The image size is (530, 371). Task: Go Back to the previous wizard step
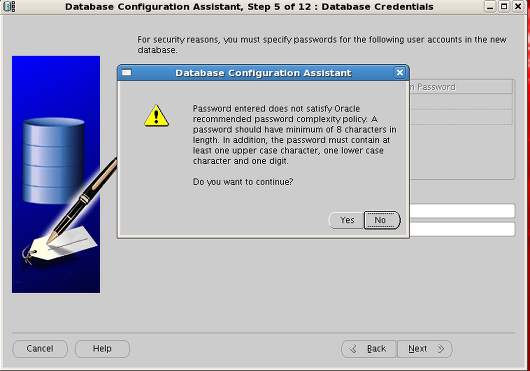coord(369,349)
